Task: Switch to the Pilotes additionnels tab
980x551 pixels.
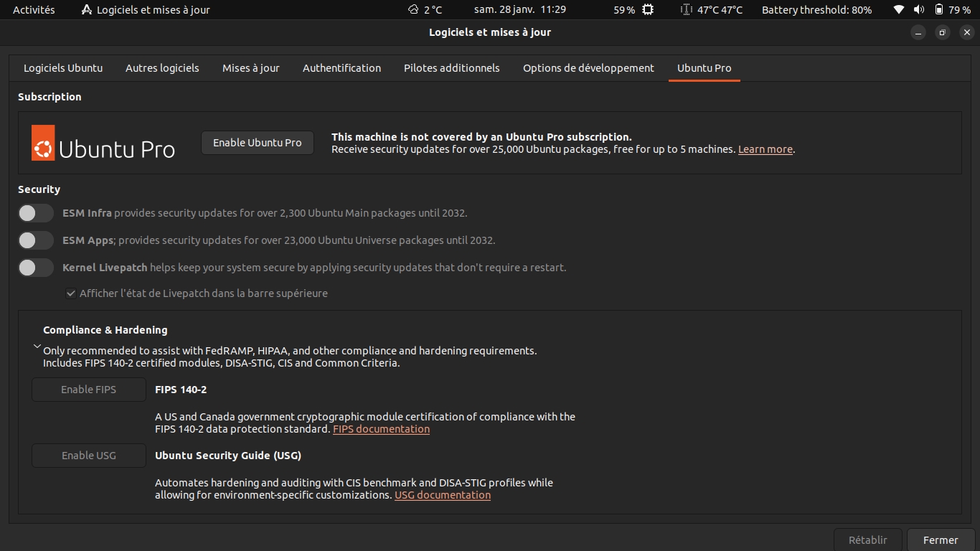Action: 451,68
